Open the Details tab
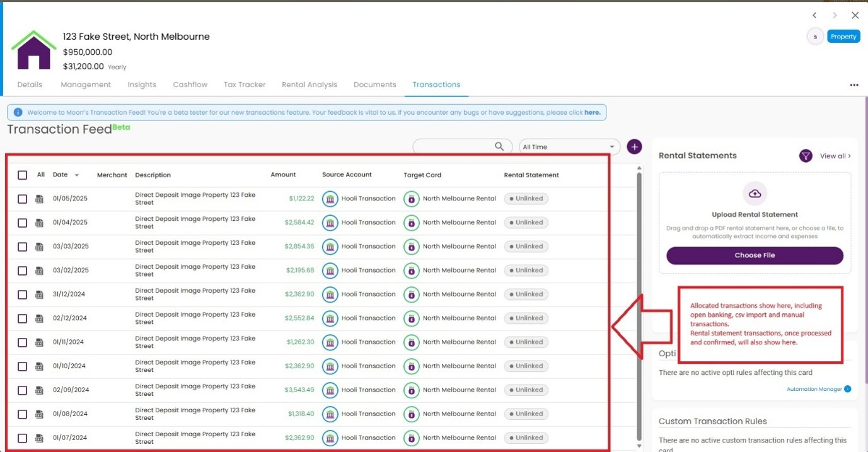Screen dimensions: 868x452 point(30,84)
